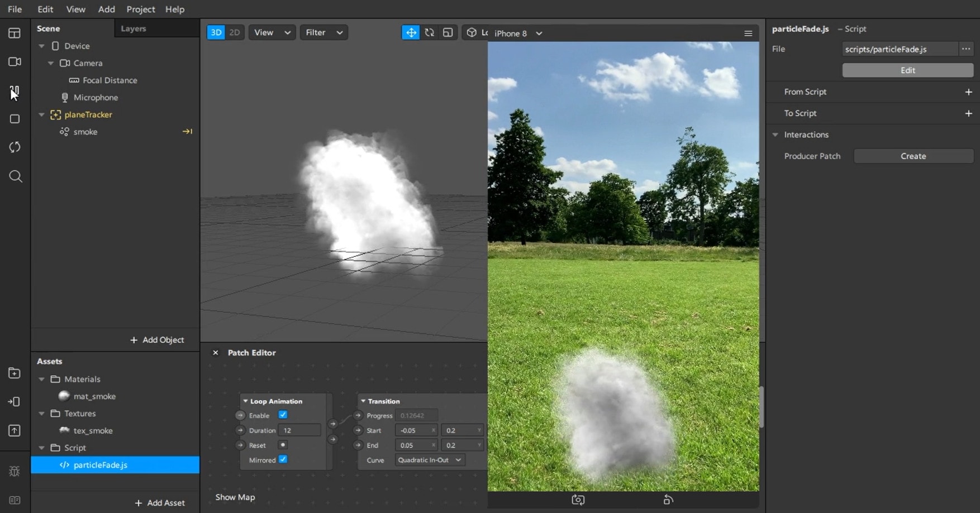
Task: Toggle the Loop Animation Enable checkbox
Action: tap(283, 415)
